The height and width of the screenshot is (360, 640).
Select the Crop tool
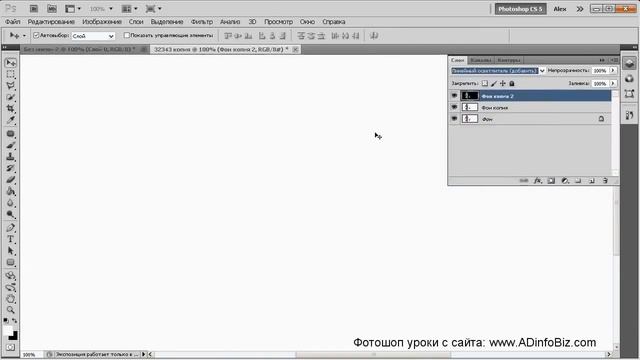tap(11, 109)
